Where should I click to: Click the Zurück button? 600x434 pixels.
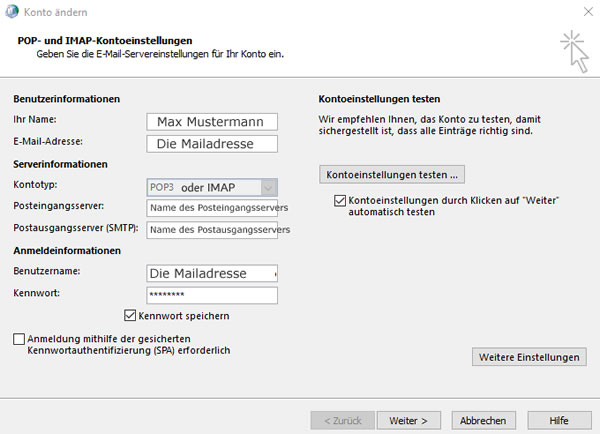click(x=342, y=421)
